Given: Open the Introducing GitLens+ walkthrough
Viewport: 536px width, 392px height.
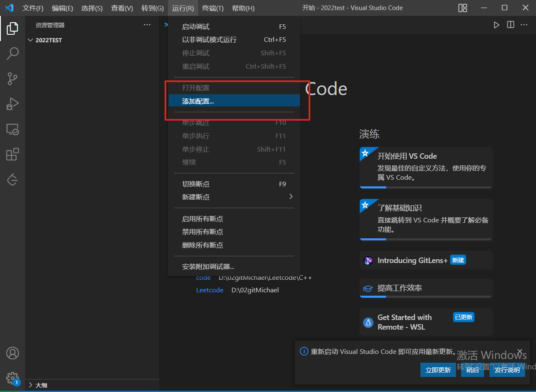Looking at the screenshot, I should [x=426, y=260].
